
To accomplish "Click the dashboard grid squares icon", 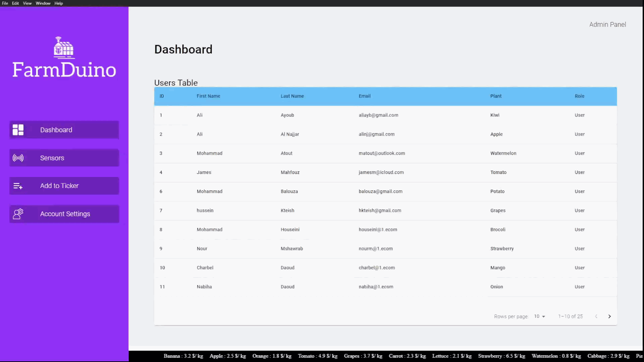I will pos(18,129).
